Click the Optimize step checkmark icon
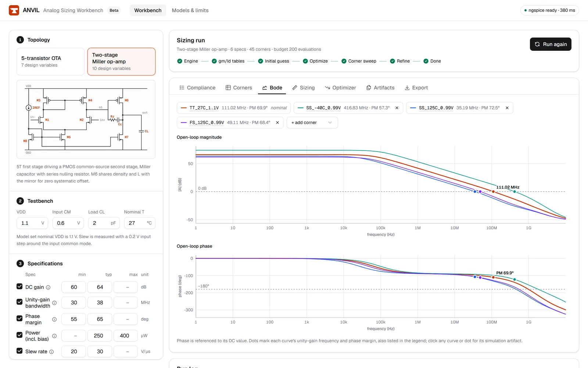 pyautogui.click(x=305, y=61)
